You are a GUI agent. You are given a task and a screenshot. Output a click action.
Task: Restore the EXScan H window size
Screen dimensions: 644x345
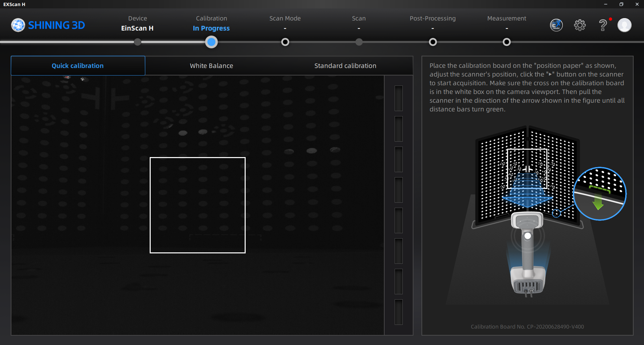[621, 4]
